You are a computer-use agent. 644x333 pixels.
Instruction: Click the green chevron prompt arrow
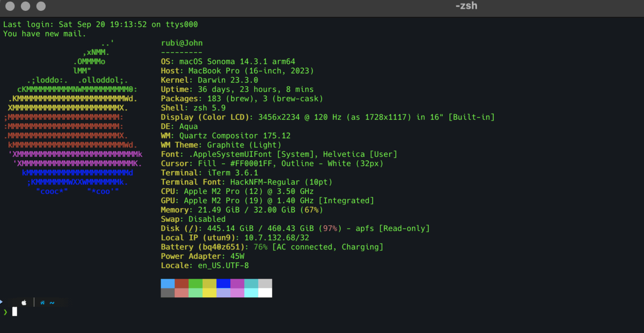tap(5, 312)
